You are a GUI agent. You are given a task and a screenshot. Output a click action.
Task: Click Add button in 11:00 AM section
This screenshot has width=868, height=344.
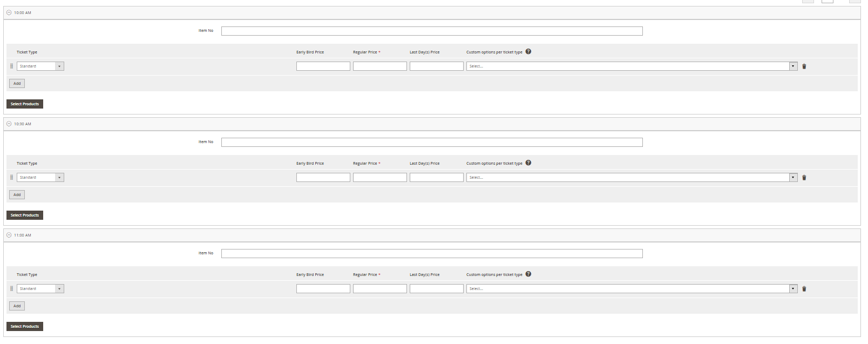(x=17, y=306)
